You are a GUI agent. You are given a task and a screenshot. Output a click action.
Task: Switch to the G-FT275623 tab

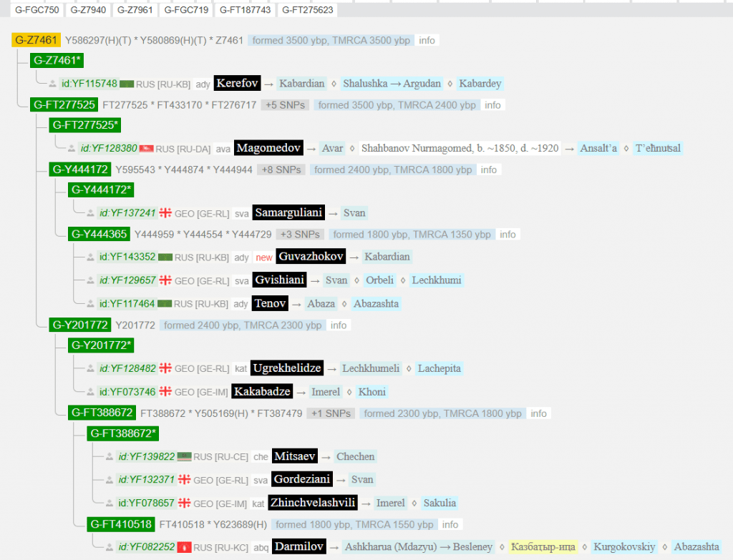tap(307, 10)
